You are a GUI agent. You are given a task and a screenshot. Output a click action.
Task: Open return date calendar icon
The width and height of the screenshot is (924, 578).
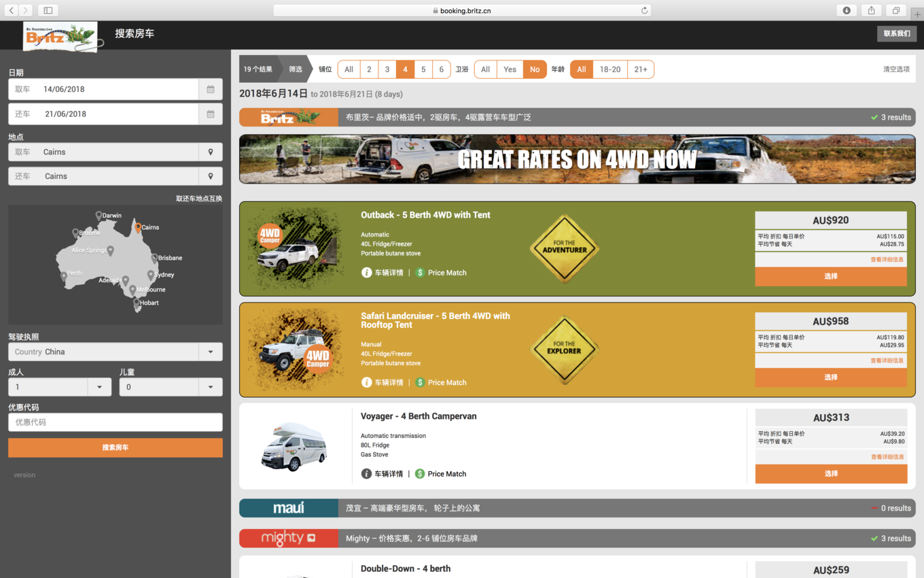coord(211,114)
